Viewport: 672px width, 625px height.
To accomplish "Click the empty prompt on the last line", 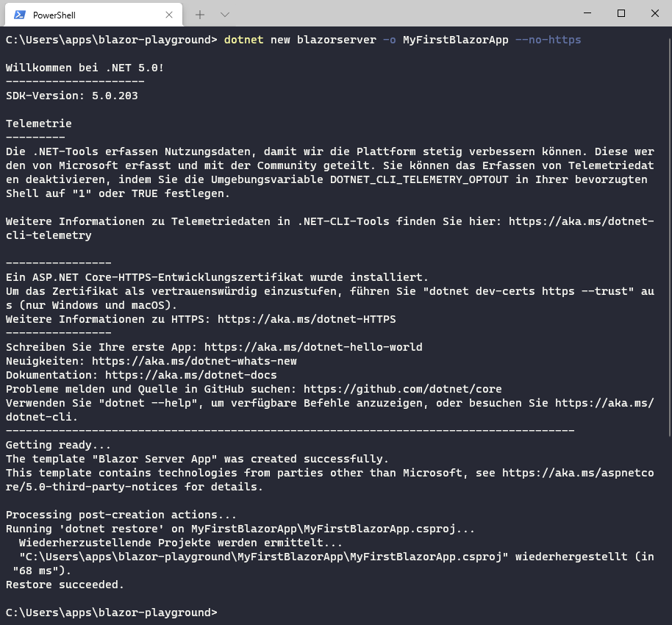I will click(x=224, y=612).
